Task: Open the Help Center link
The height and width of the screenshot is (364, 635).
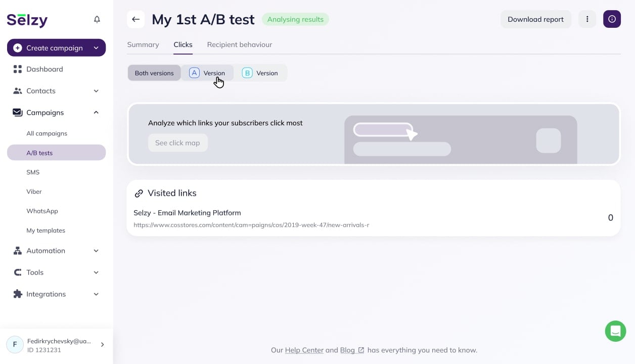Action: [x=304, y=350]
